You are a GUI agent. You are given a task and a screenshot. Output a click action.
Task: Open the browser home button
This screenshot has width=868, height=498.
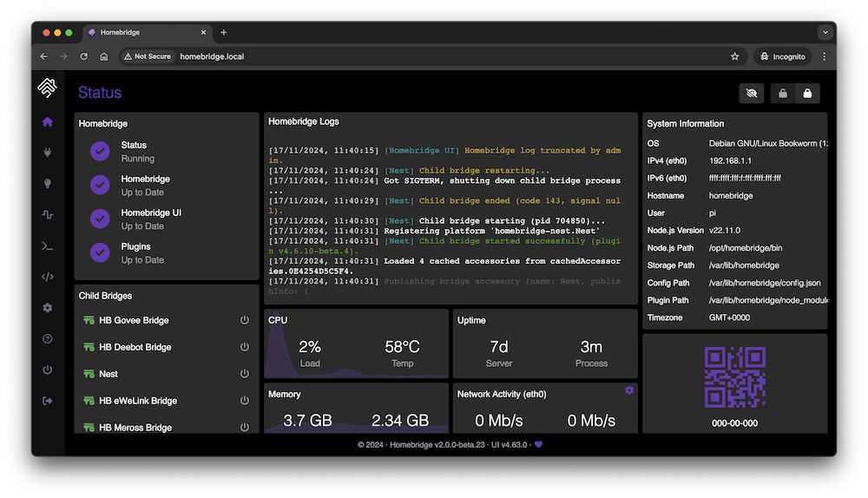point(103,56)
